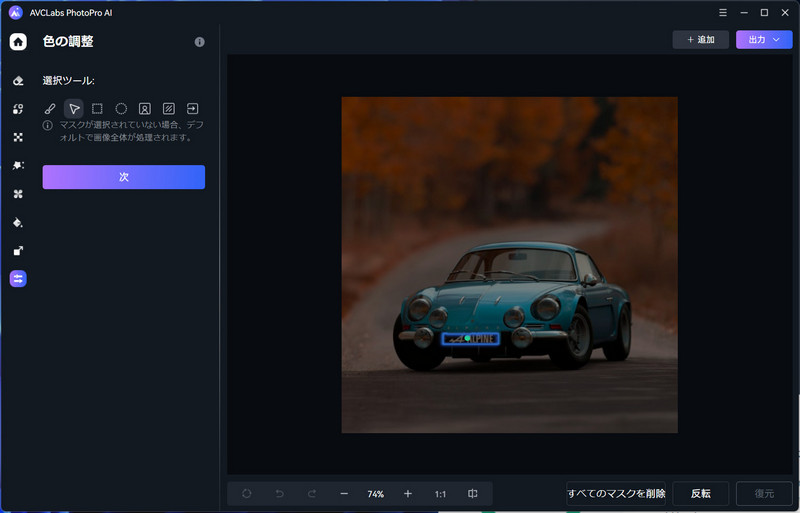Maximize the application window
Screen dimensions: 800x513
click(764, 13)
